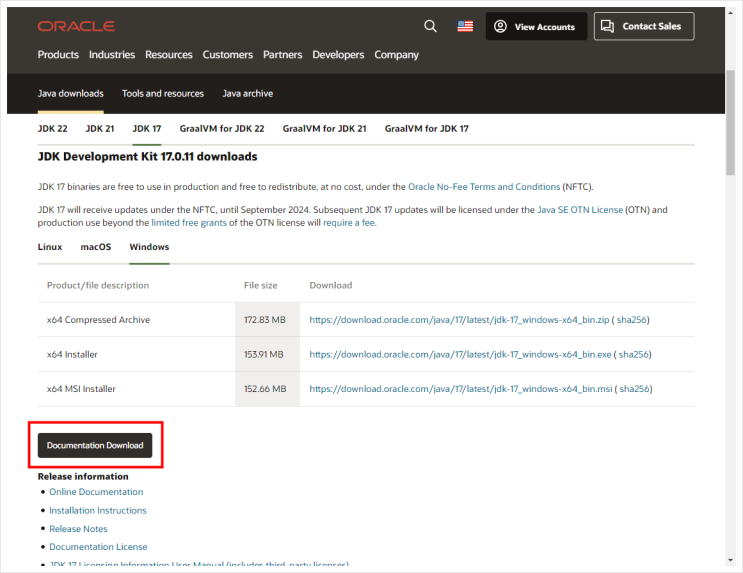Download the jdk-17 windows-x64 zip archive

pyautogui.click(x=459, y=320)
